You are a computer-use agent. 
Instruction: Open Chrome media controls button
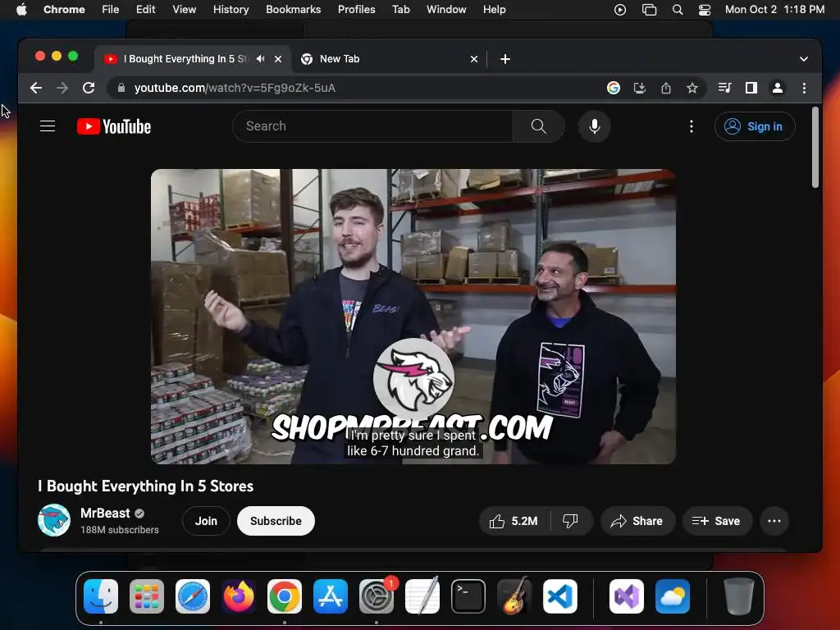(725, 88)
